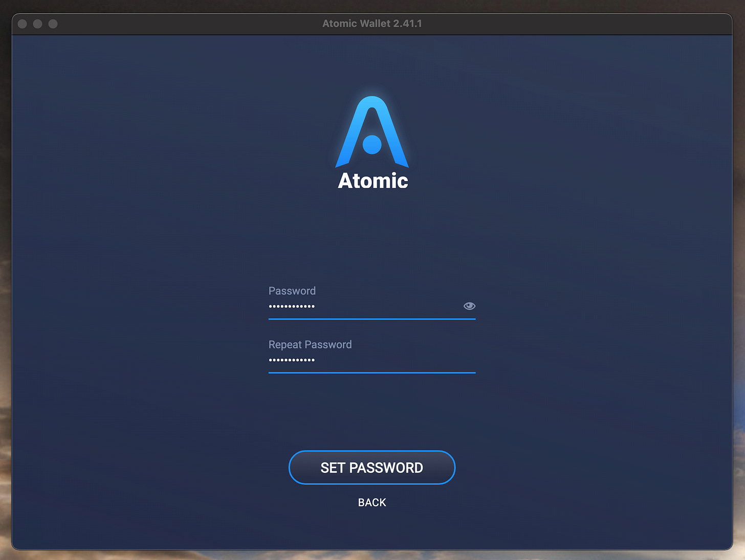Go back using the BACK link
The width and height of the screenshot is (745, 560).
pos(372,502)
